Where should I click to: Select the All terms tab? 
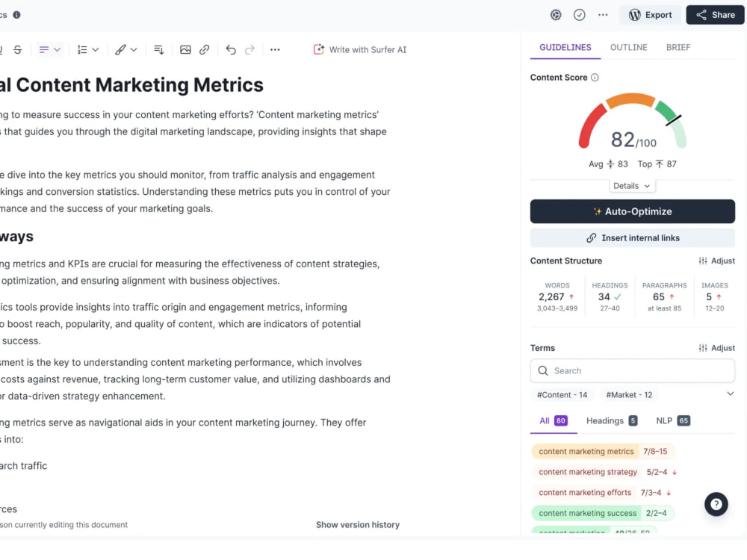(x=553, y=421)
